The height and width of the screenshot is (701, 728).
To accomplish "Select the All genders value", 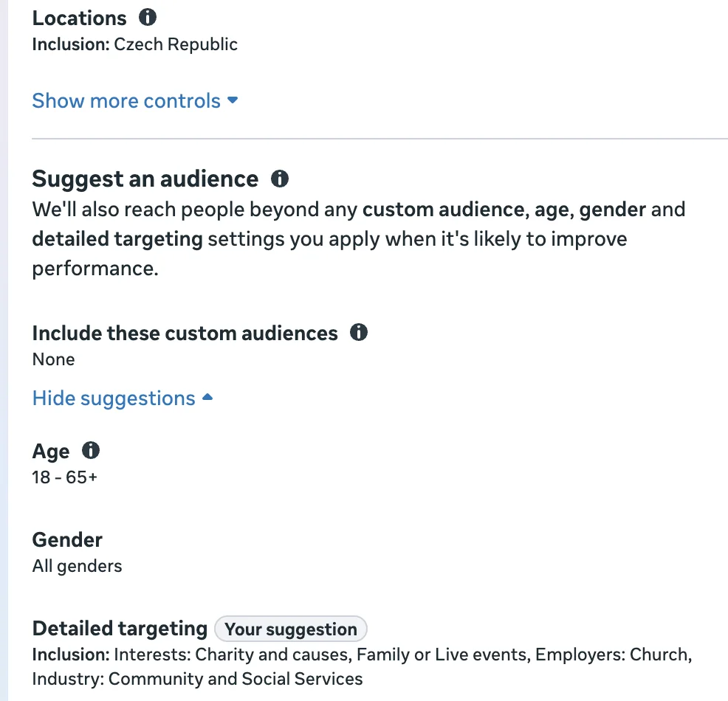I will click(x=77, y=566).
